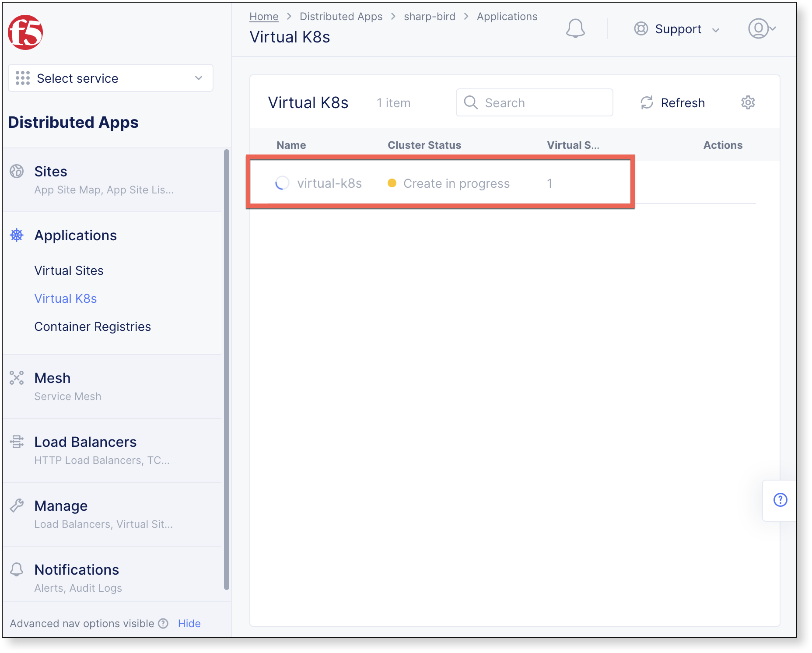Open Container Registries page

(92, 326)
